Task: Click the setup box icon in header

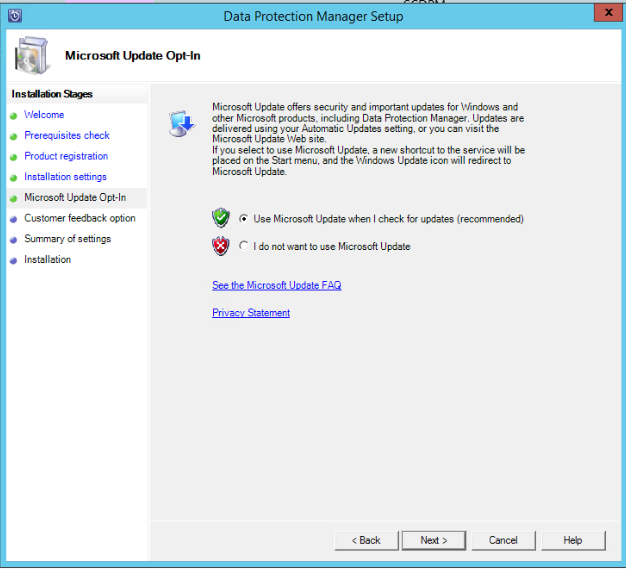Action: [x=33, y=56]
